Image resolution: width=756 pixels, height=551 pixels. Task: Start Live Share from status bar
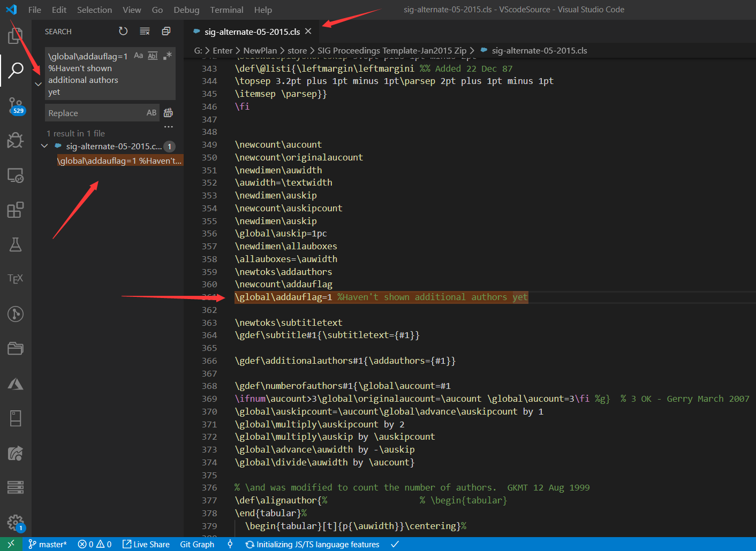(x=146, y=544)
